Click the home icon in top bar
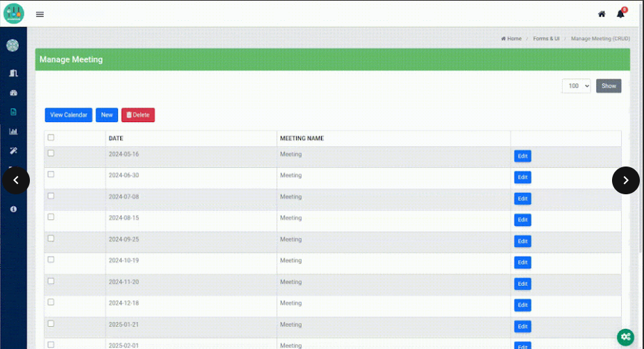This screenshot has height=349, width=644. (602, 14)
